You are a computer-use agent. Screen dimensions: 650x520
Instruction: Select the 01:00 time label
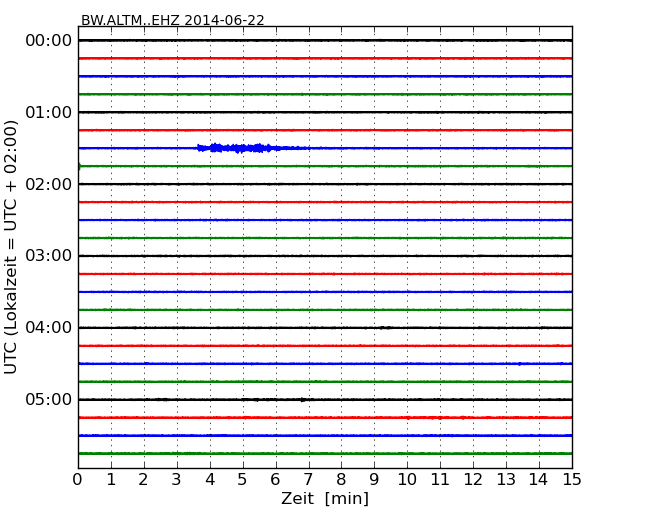click(x=49, y=112)
